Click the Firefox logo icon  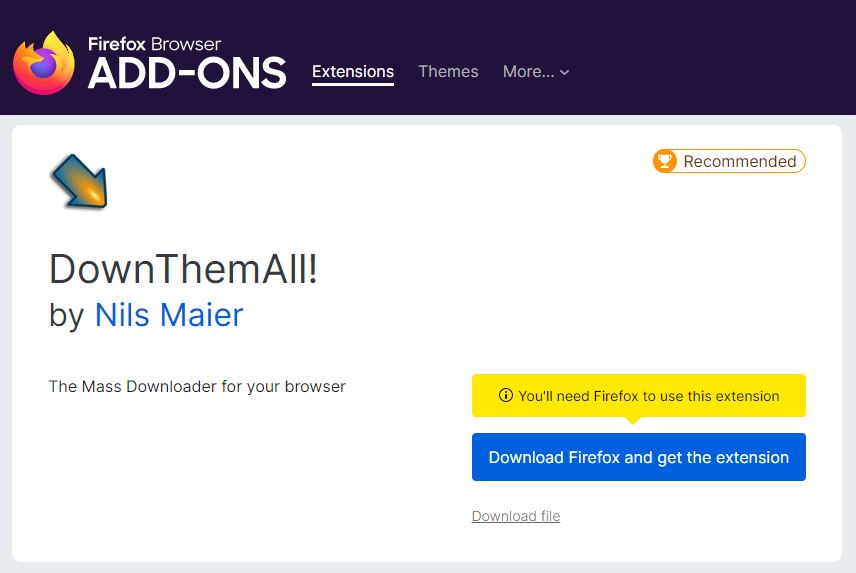(x=44, y=63)
